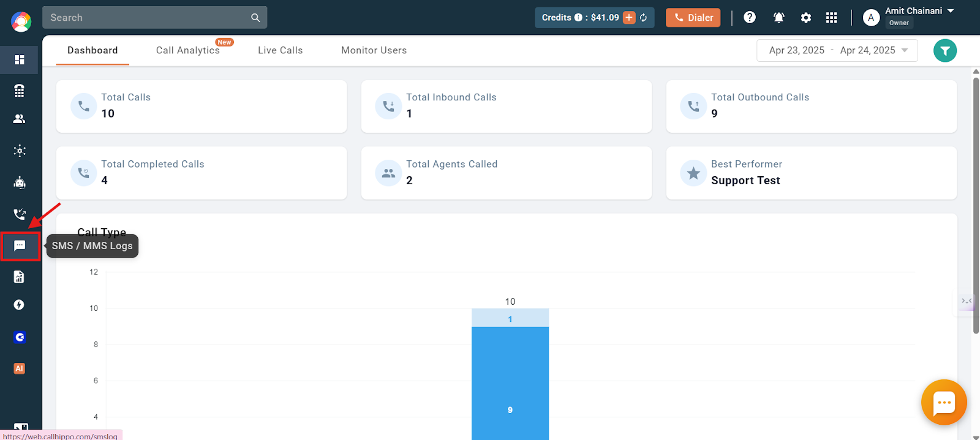Click the Total Inbound Calls phone icon

click(388, 106)
